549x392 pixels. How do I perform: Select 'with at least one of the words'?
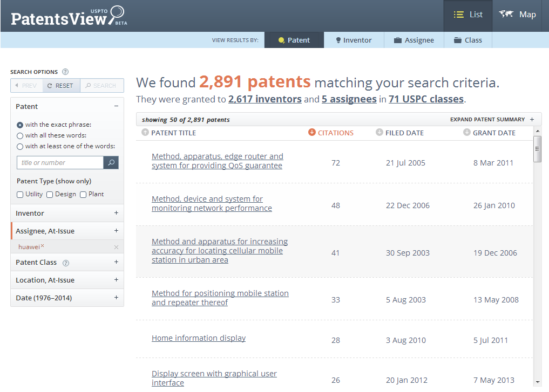pyautogui.click(x=20, y=147)
